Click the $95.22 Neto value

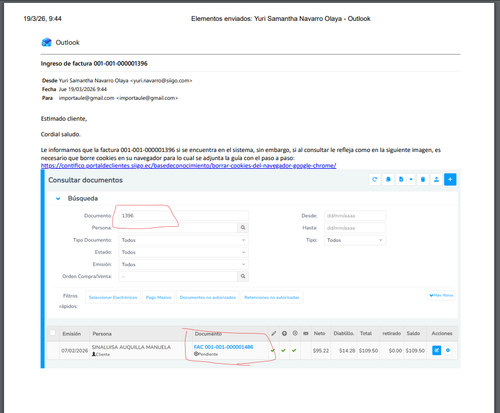[x=321, y=351]
